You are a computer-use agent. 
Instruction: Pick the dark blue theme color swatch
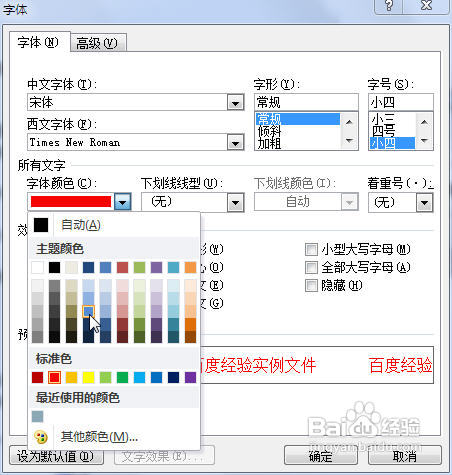point(88,267)
